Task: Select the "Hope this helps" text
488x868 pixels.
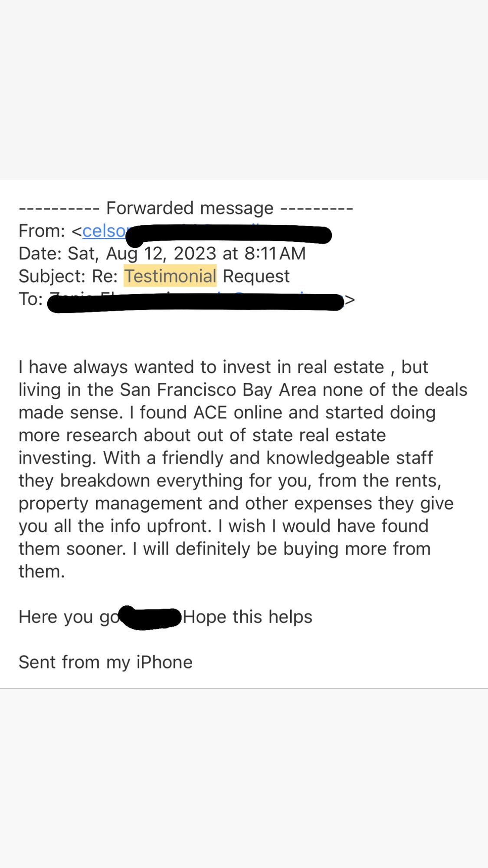Action: [x=247, y=617]
